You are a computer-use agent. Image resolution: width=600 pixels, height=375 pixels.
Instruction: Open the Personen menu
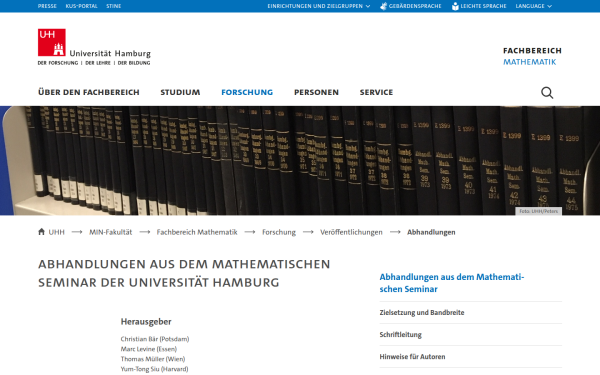coord(316,92)
